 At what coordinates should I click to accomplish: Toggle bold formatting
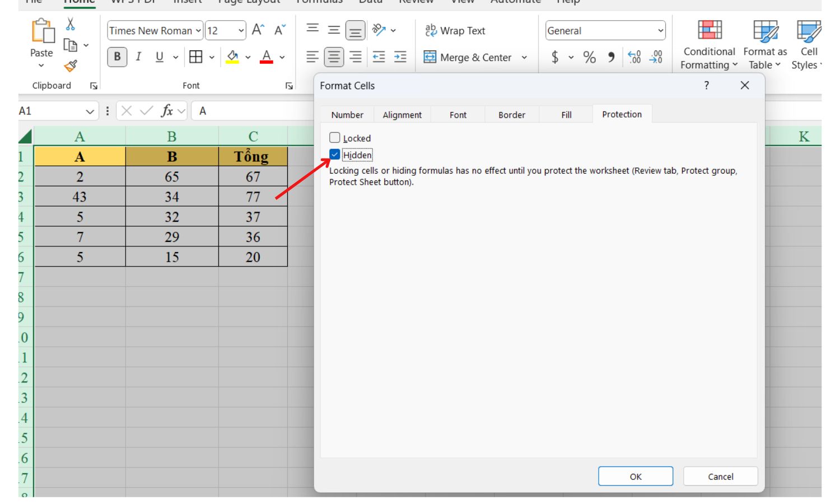pos(116,57)
